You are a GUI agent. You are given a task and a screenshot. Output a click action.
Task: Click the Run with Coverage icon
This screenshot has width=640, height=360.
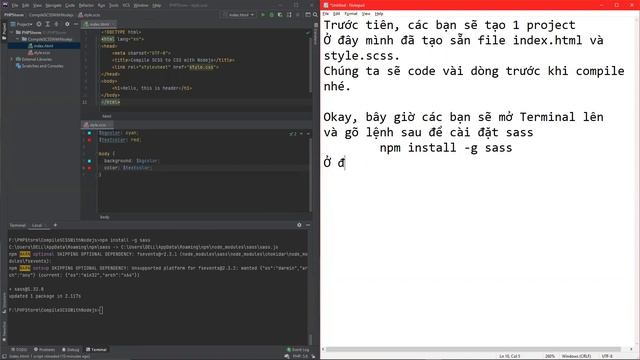[280, 15]
